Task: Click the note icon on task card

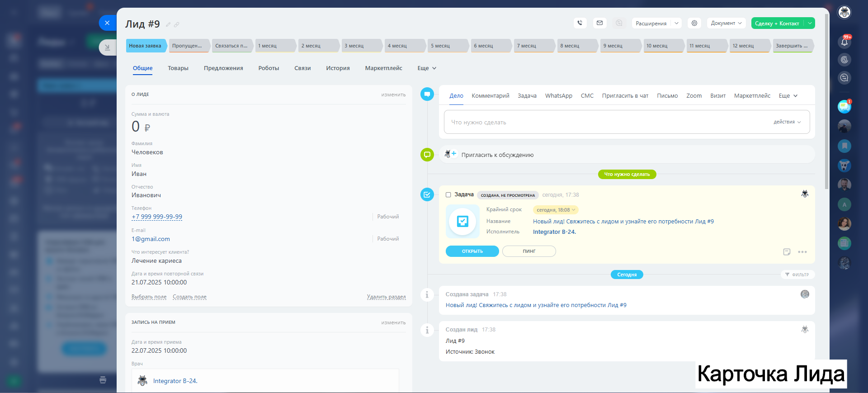Action: tap(787, 252)
